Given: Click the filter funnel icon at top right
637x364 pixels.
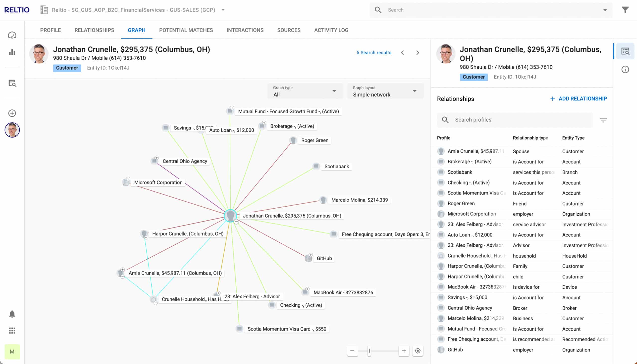Looking at the screenshot, I should (625, 10).
